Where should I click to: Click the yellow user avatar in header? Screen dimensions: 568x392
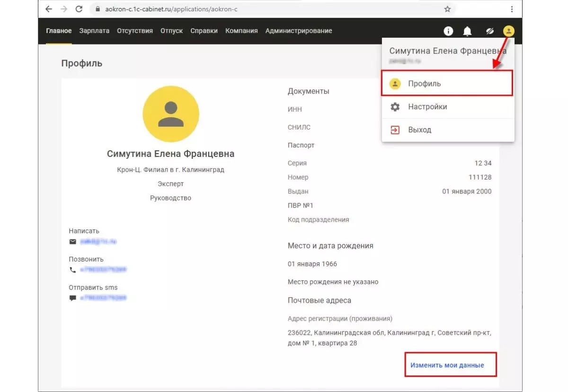click(x=508, y=31)
